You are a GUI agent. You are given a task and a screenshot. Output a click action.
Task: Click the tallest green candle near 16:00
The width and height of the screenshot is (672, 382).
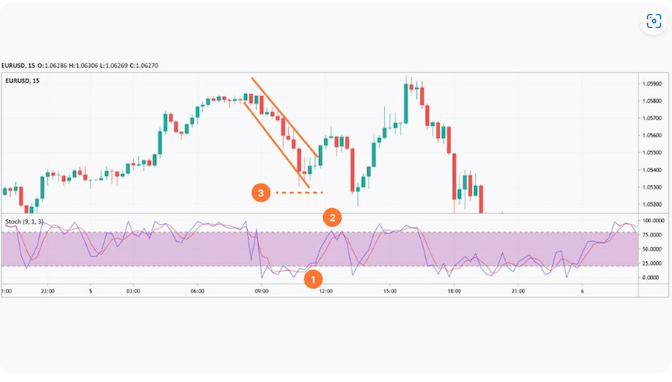[406, 101]
